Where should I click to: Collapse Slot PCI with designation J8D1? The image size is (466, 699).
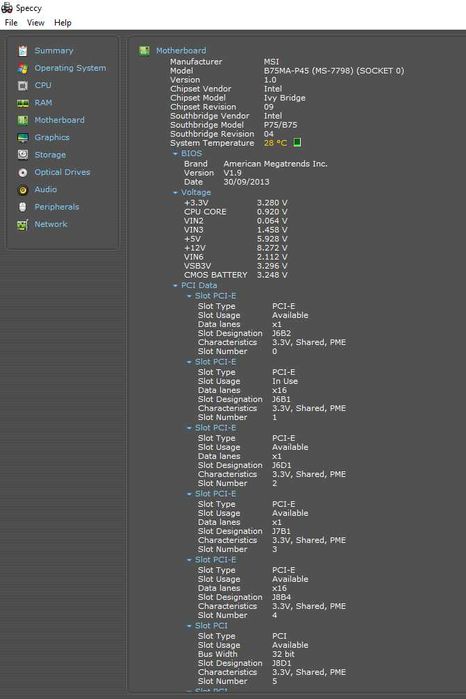pyautogui.click(x=190, y=626)
